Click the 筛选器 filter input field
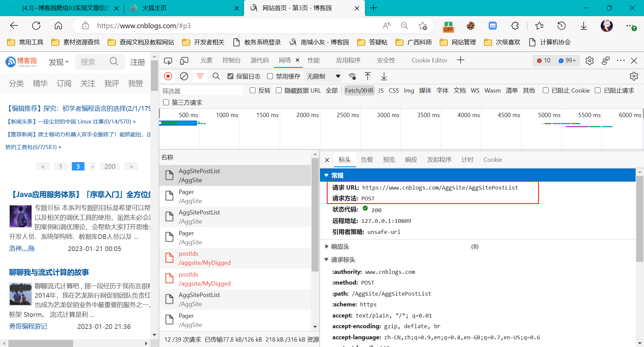Viewport: 644px width, 347px height. [x=202, y=91]
